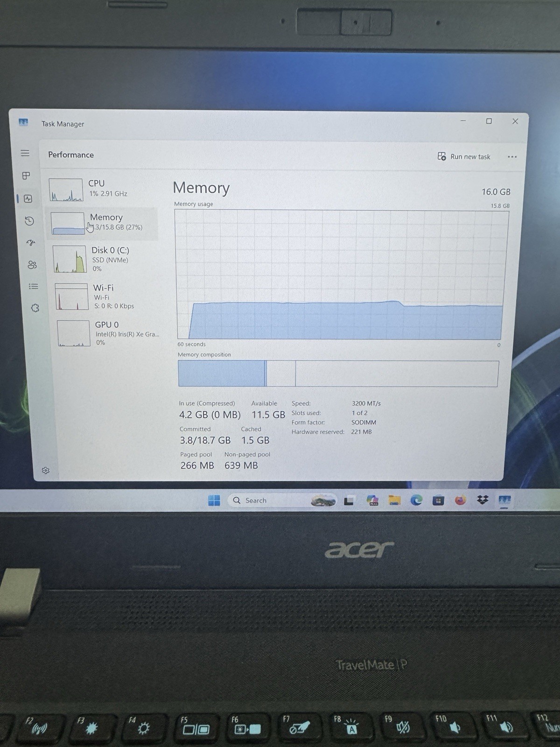The width and height of the screenshot is (560, 747).
Task: Click the "639 MB" non-paged pool value
Action: pyautogui.click(x=241, y=465)
